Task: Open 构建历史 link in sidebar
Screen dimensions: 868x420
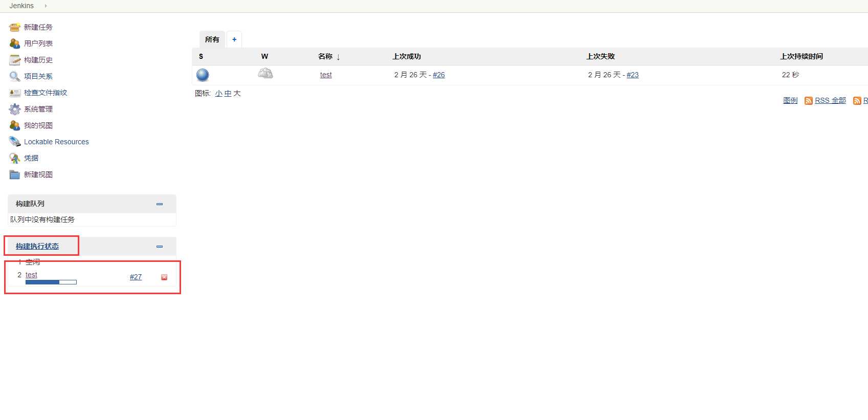Action: [x=38, y=60]
